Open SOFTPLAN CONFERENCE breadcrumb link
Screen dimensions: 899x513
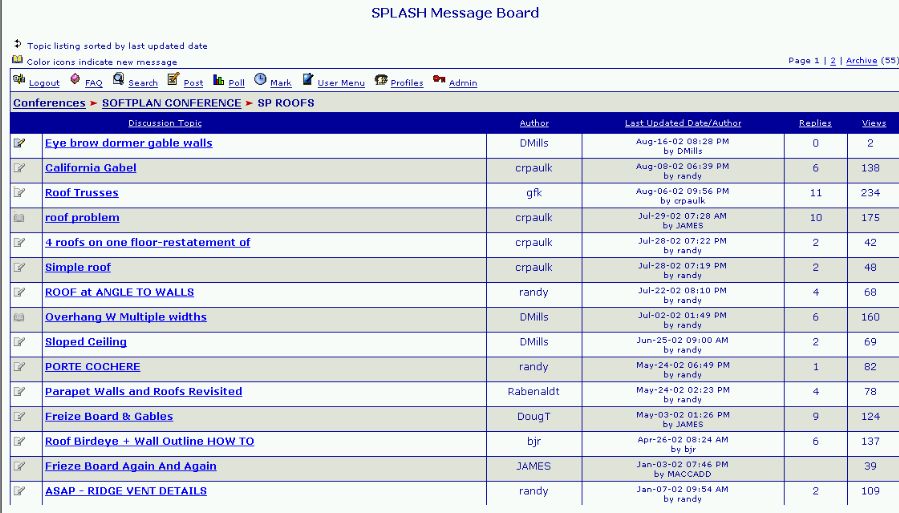click(x=171, y=103)
